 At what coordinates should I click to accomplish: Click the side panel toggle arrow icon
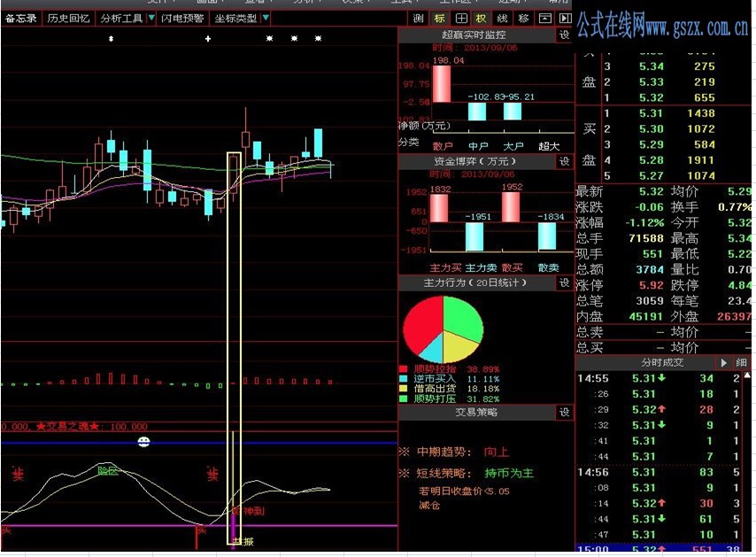click(565, 19)
